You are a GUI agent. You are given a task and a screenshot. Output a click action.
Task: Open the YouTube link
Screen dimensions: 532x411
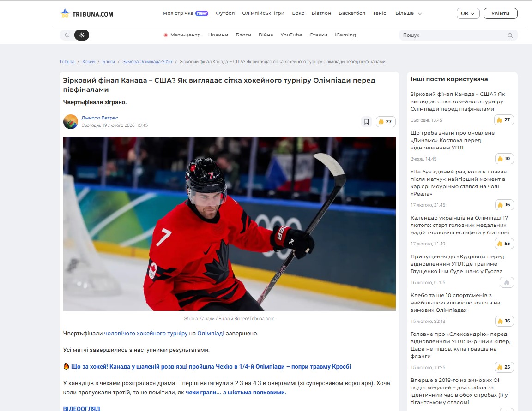(x=291, y=35)
